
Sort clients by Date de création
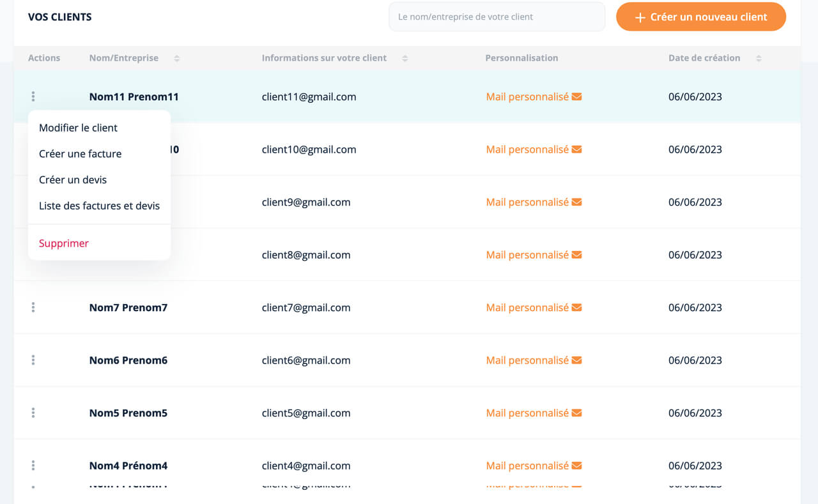(x=759, y=58)
